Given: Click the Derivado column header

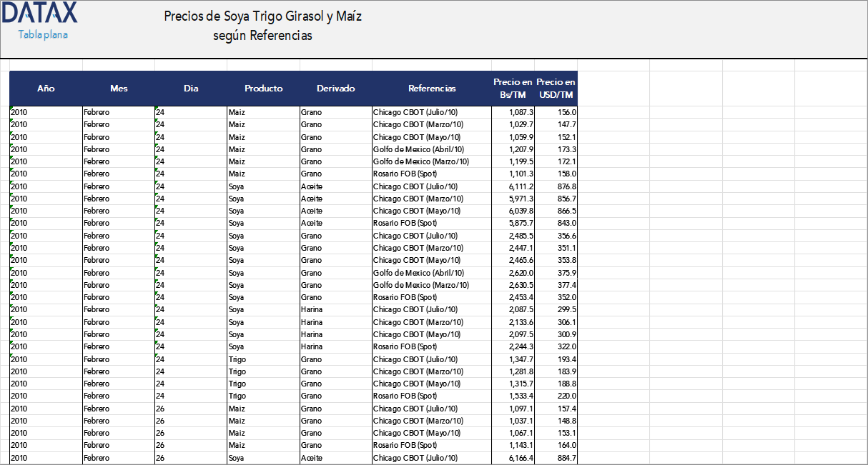Looking at the screenshot, I should pos(336,89).
